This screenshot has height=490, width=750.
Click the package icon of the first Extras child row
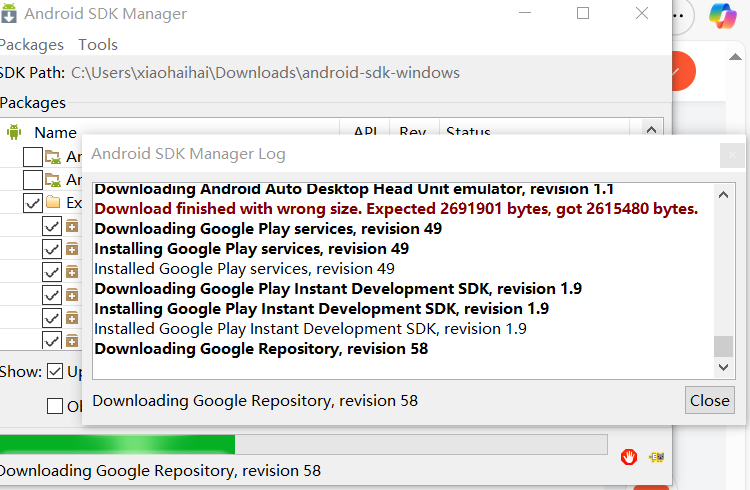(72, 226)
